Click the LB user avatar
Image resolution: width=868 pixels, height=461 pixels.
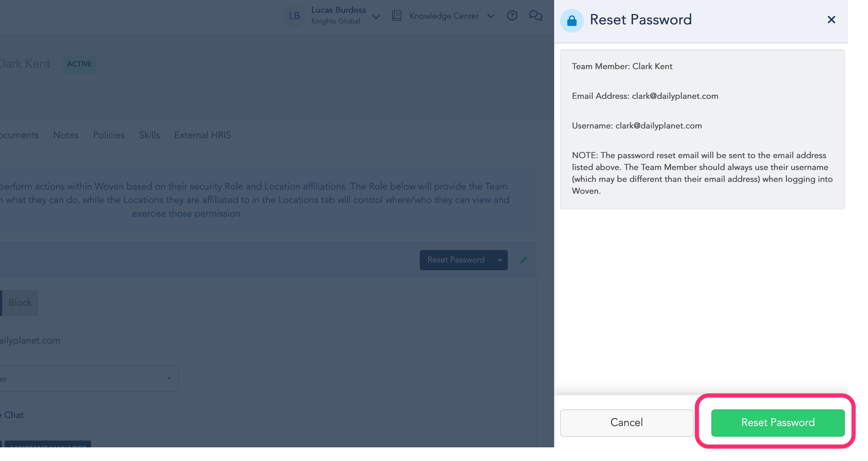[294, 16]
